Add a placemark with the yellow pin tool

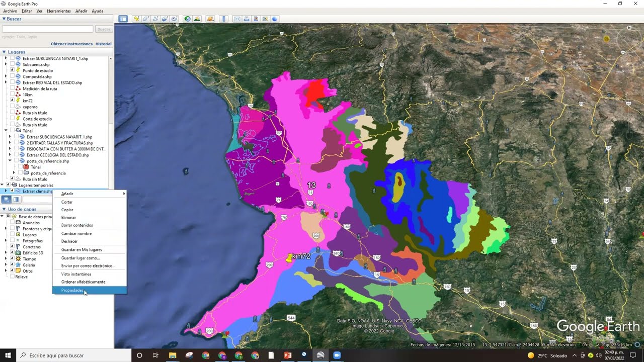coord(136,19)
